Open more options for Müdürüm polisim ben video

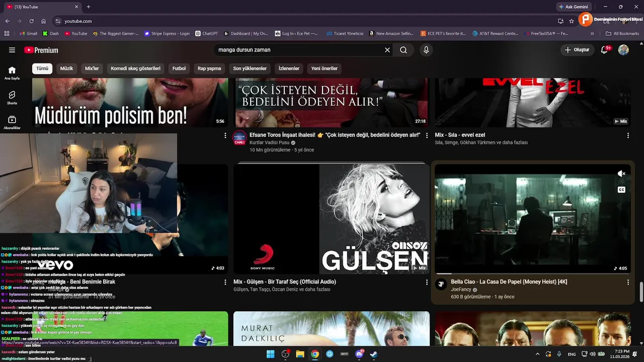pos(225,135)
